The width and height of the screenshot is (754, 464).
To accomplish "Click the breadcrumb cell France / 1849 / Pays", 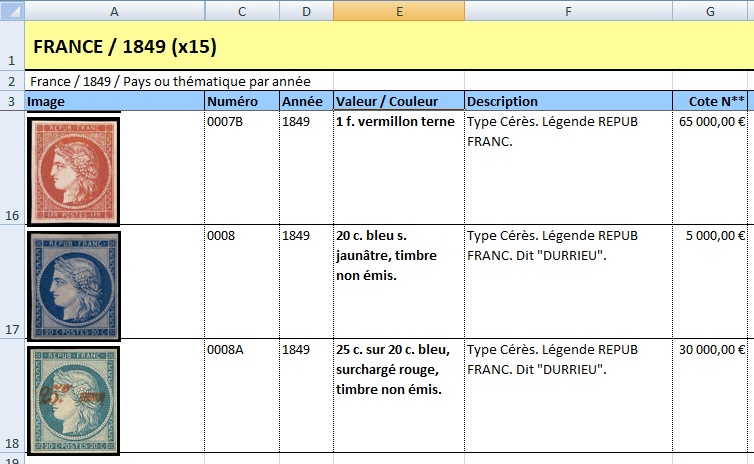I will (x=179, y=81).
